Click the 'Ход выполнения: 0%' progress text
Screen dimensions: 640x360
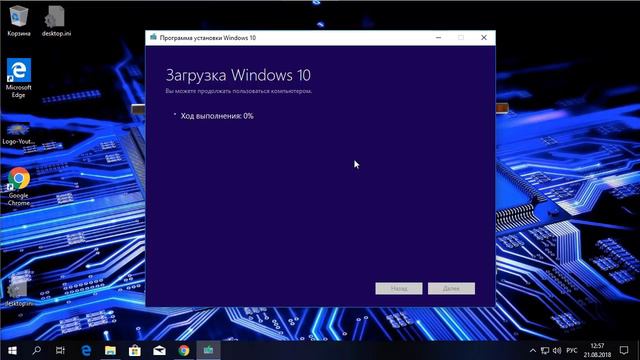[x=217, y=116]
